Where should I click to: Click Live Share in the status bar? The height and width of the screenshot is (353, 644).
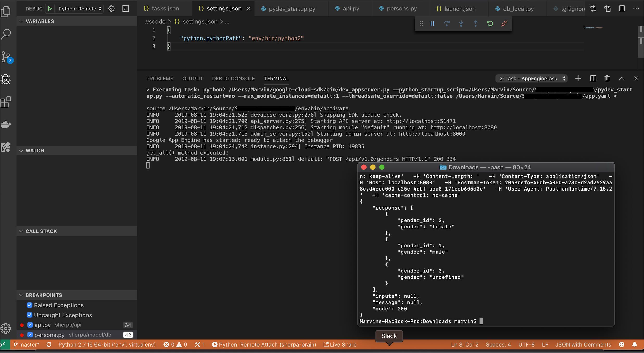click(340, 344)
